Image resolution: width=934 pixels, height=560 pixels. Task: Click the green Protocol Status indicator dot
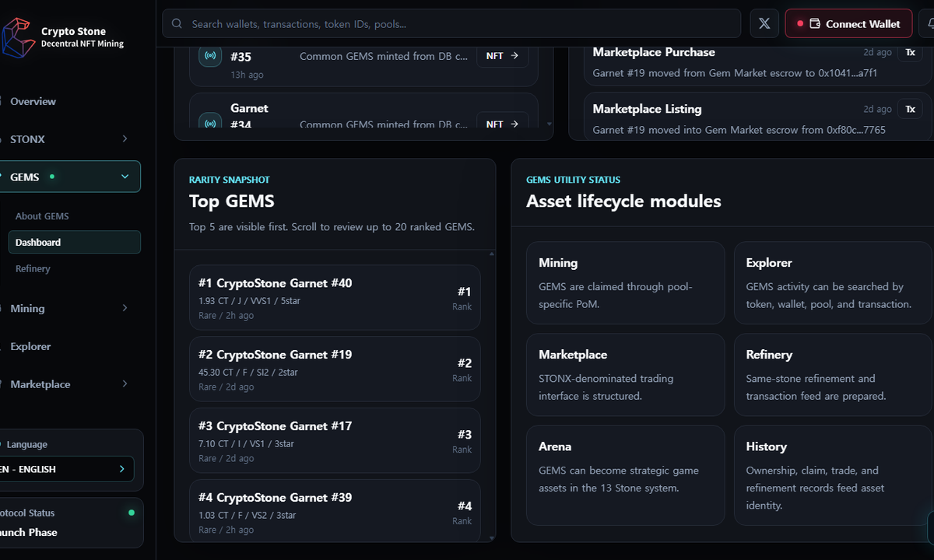[131, 513]
